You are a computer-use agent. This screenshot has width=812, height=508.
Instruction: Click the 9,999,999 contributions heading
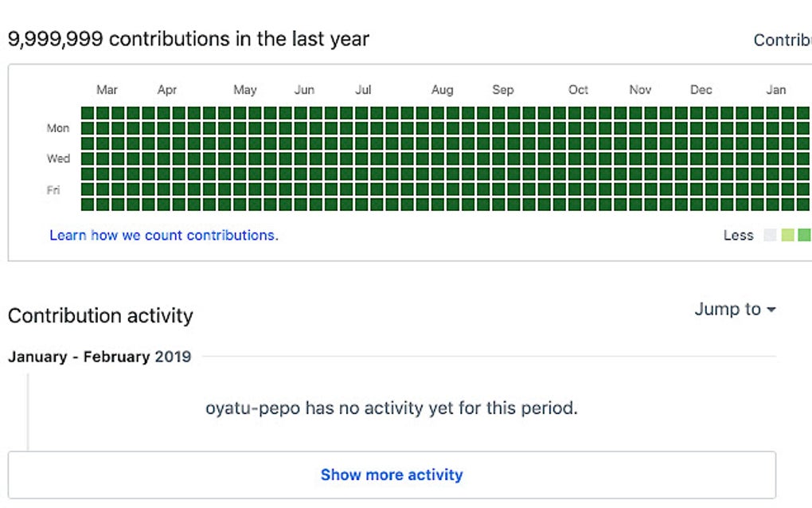click(x=188, y=38)
